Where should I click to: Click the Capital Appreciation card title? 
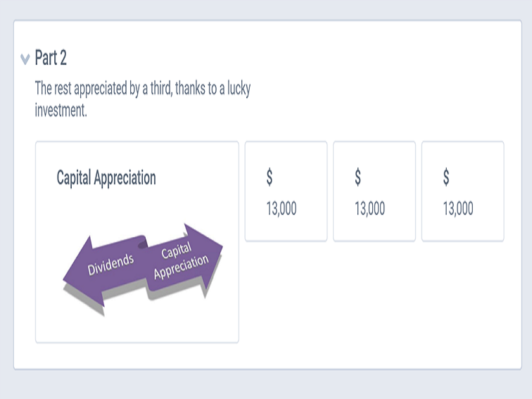click(x=106, y=178)
